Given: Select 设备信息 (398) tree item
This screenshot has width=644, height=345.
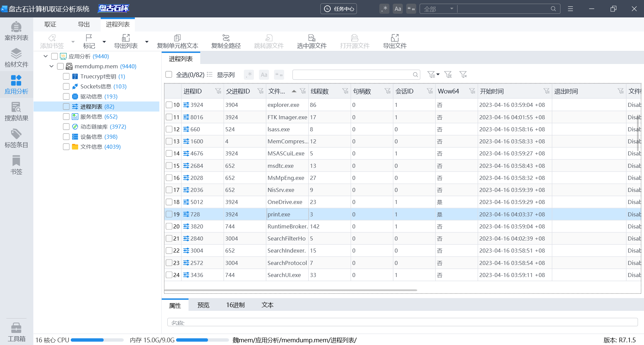Looking at the screenshot, I should pyautogui.click(x=95, y=137).
